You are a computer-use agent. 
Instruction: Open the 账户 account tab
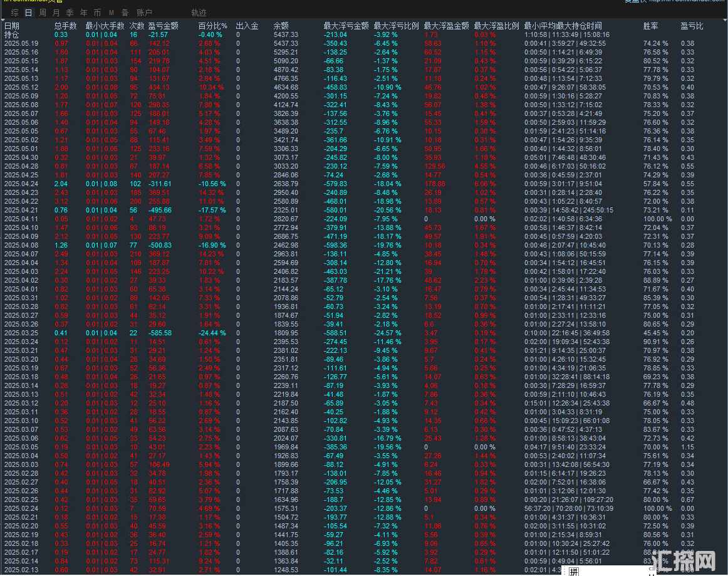coord(144,13)
